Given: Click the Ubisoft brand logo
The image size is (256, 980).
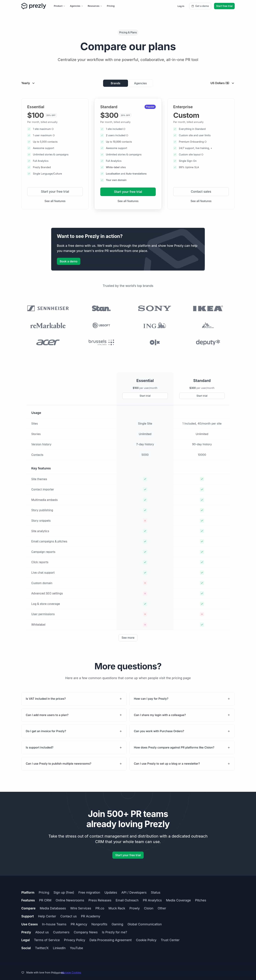Looking at the screenshot, I should [x=101, y=325].
